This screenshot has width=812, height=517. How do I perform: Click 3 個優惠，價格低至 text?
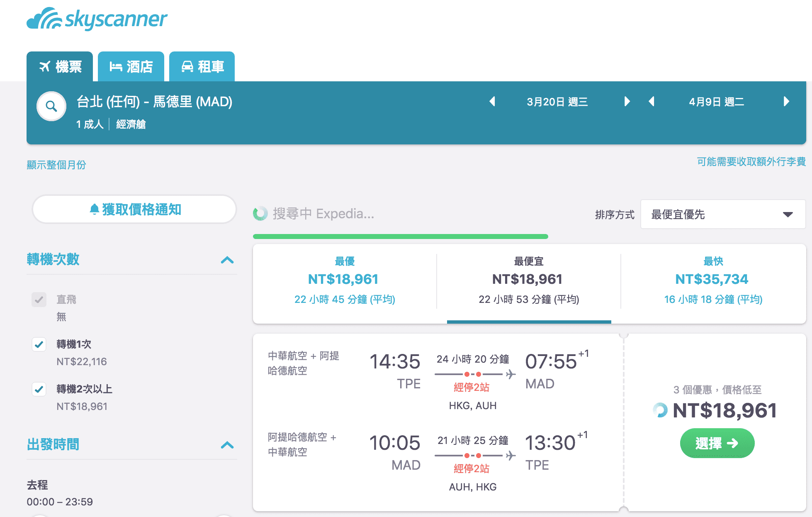coord(717,390)
